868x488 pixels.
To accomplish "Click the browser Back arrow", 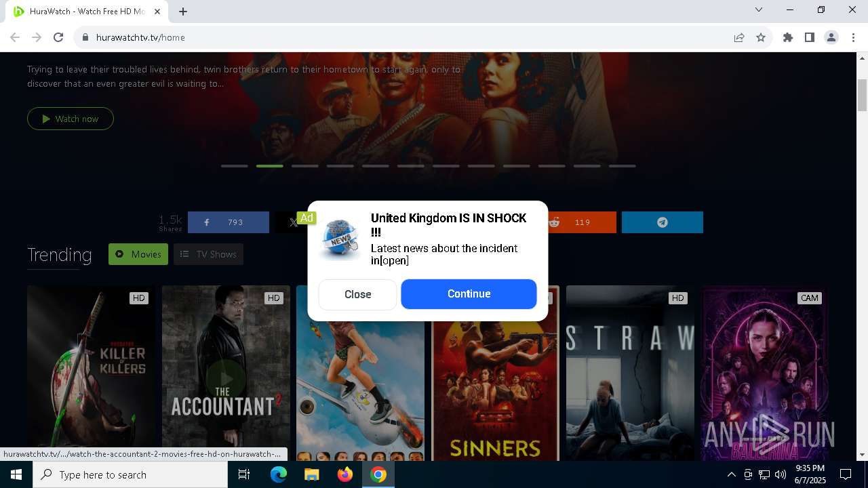I will click(x=15, y=37).
